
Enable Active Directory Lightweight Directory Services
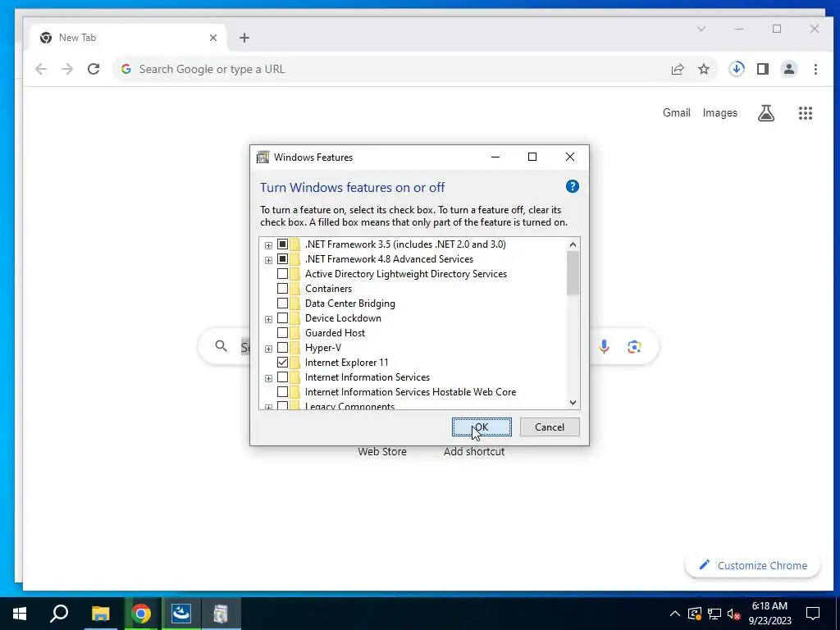pos(282,274)
